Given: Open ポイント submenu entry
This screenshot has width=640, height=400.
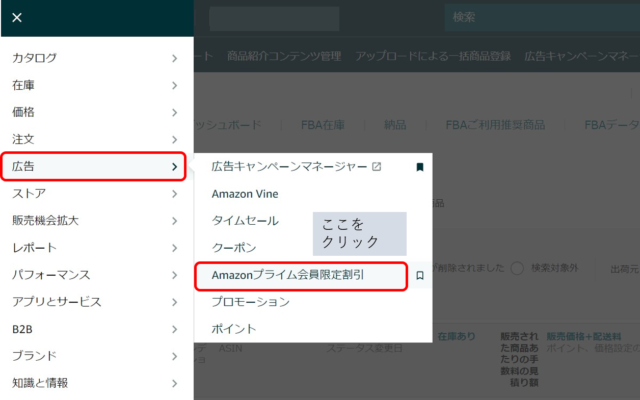Looking at the screenshot, I should coord(234,329).
